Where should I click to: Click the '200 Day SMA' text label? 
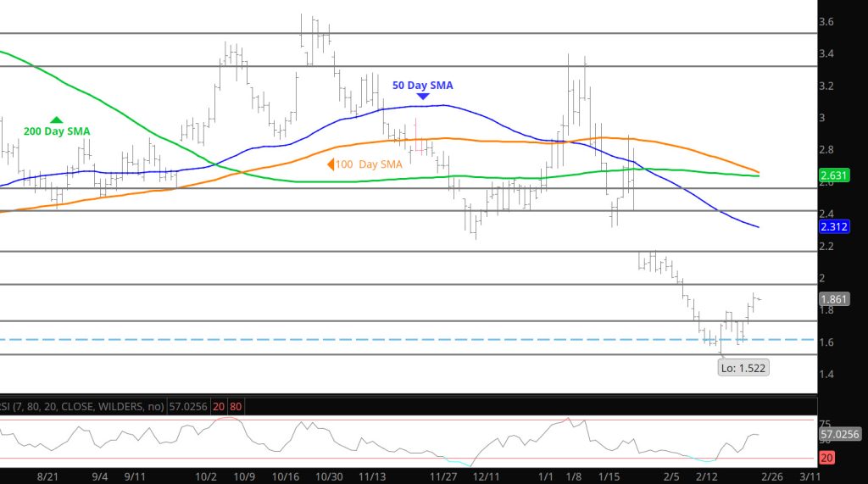click(x=57, y=131)
